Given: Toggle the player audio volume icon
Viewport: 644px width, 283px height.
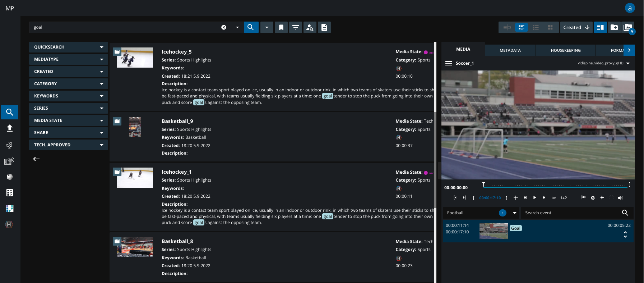Looking at the screenshot, I should tap(621, 198).
